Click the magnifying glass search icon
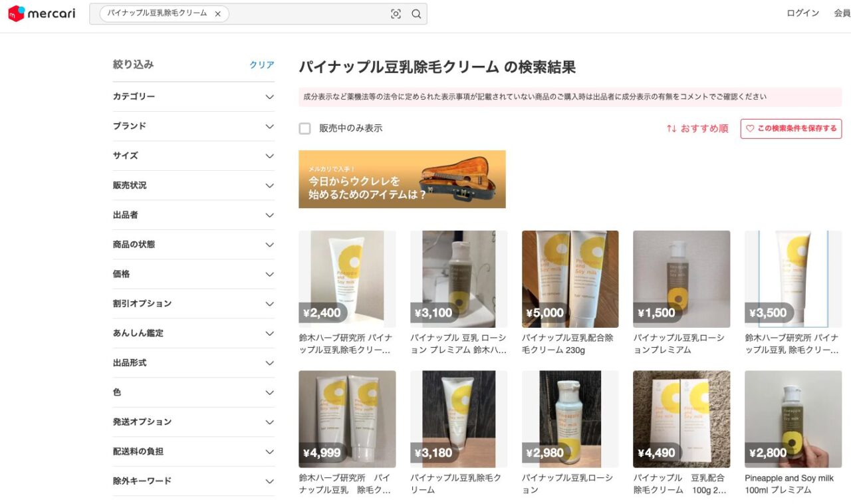Screen dimensions: 851x504 coord(416,14)
